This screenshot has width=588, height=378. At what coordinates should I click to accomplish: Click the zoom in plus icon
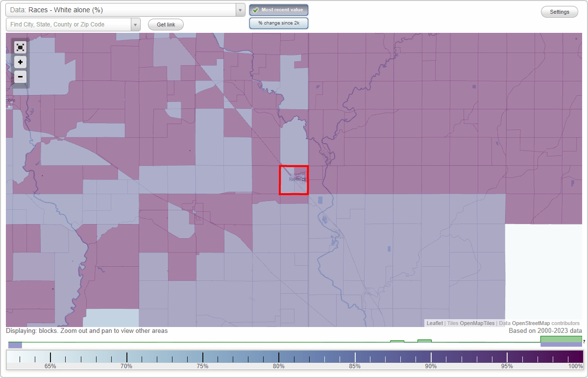(20, 62)
